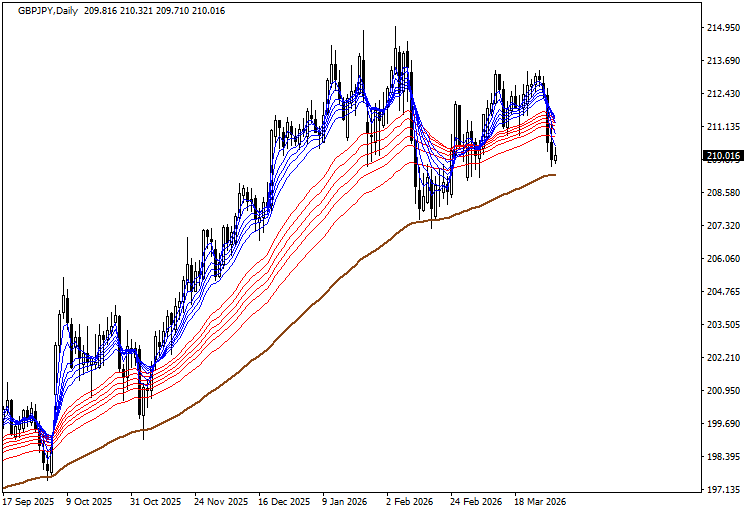Click the current price label 210.016
The image size is (747, 513).
point(722,156)
